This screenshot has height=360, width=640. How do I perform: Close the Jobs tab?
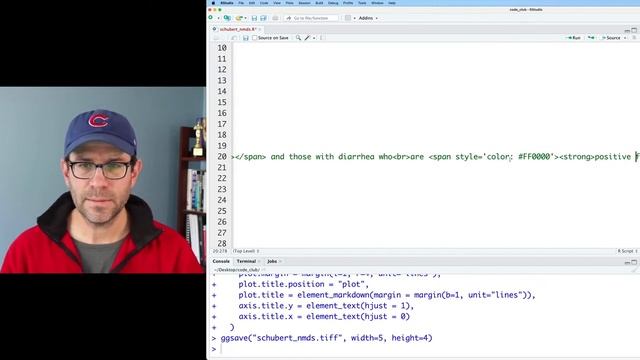(280, 261)
